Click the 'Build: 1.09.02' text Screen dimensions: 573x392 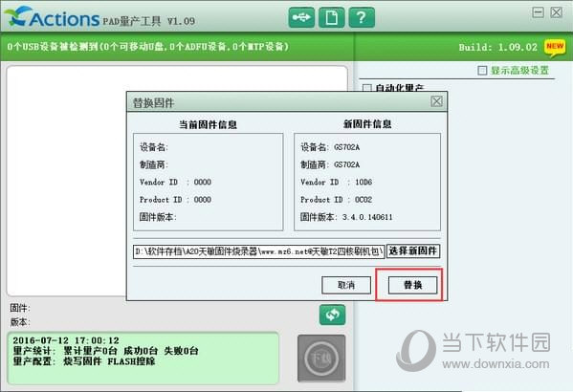pos(498,48)
